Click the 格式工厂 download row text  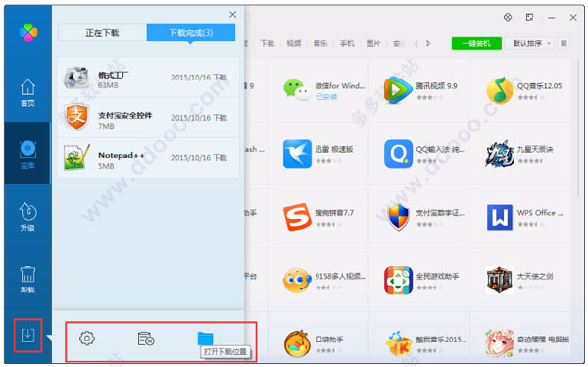pyautogui.click(x=114, y=75)
